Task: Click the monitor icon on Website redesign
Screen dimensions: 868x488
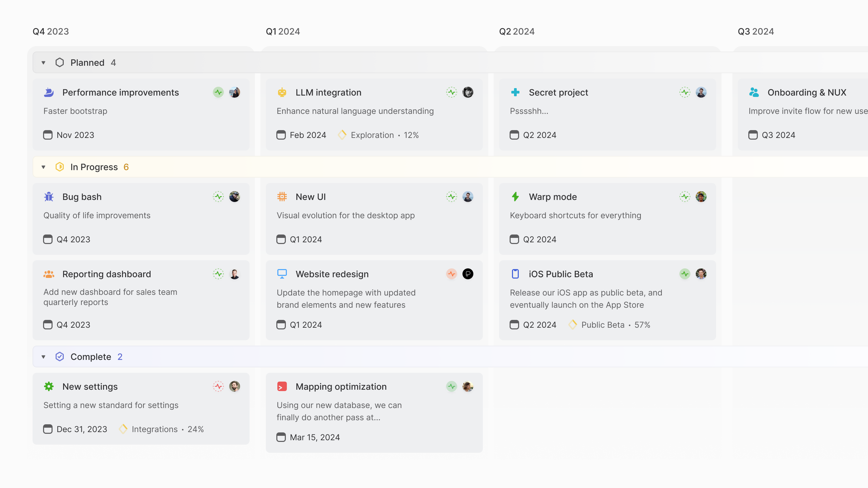Action: [x=282, y=274]
